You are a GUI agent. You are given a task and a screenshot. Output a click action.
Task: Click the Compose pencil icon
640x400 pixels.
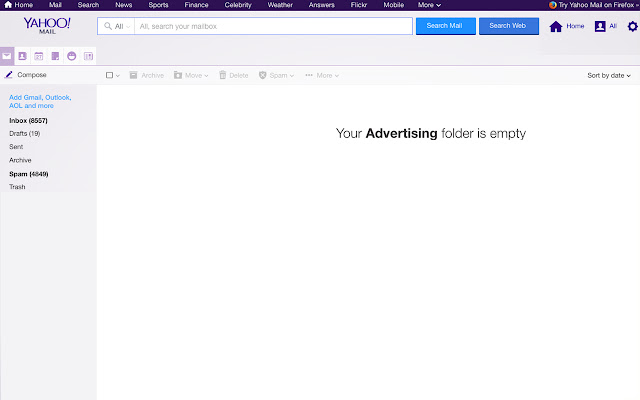click(9, 75)
